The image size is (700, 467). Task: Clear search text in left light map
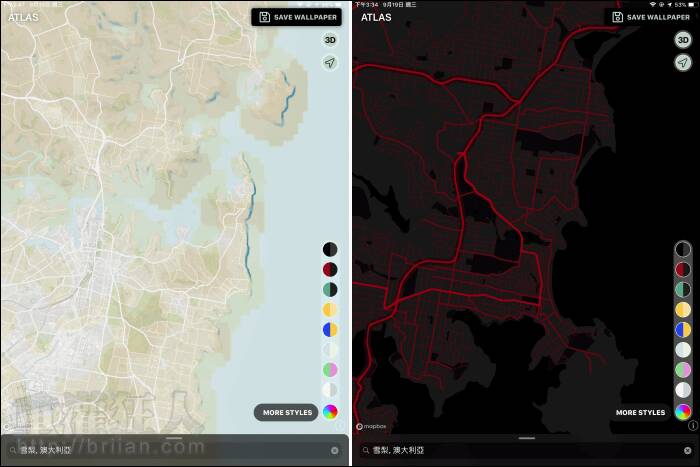(335, 450)
